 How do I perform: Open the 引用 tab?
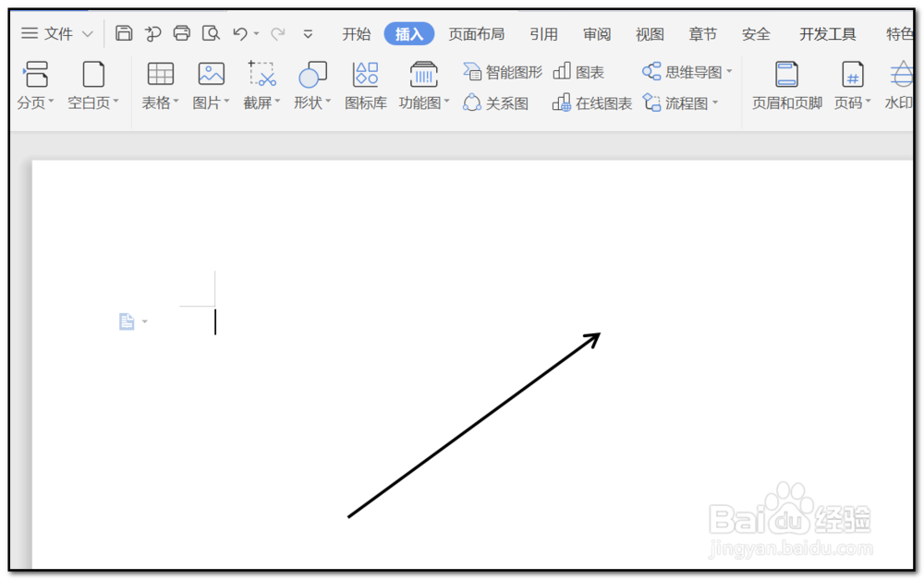coord(543,34)
